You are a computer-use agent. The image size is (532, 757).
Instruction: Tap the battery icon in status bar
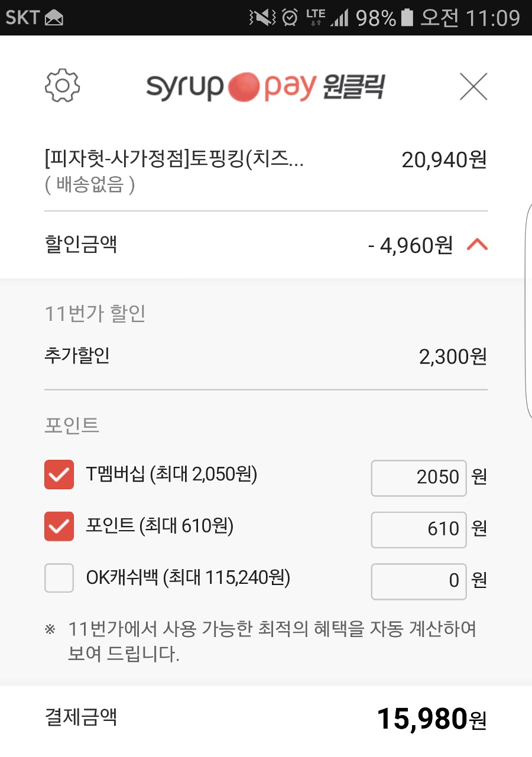coord(407,18)
